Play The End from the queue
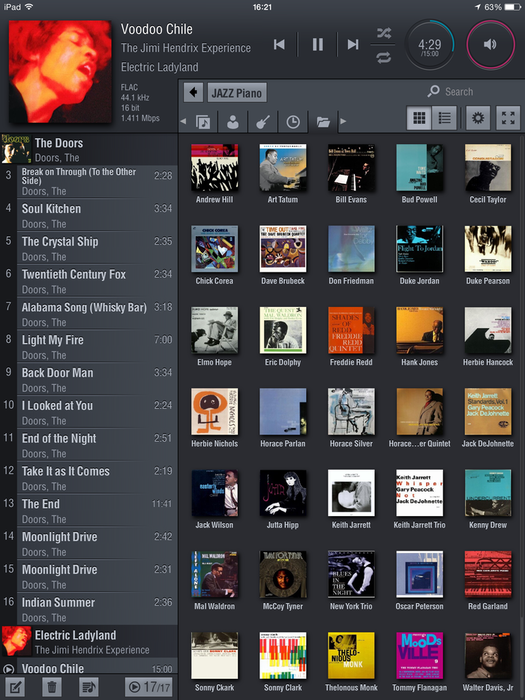The image size is (525, 700). click(89, 511)
